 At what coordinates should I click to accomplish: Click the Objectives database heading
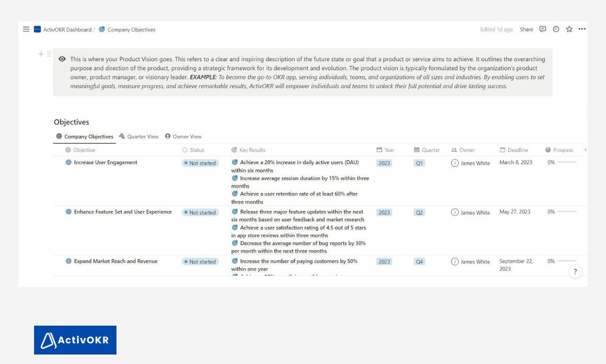72,122
